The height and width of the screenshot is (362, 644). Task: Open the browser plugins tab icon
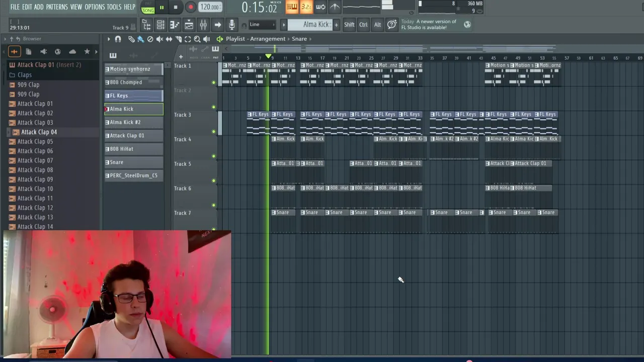tap(43, 51)
